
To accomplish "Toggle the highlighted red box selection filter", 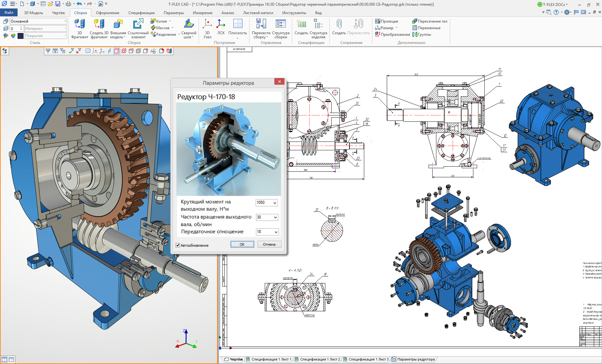I will [x=117, y=51].
